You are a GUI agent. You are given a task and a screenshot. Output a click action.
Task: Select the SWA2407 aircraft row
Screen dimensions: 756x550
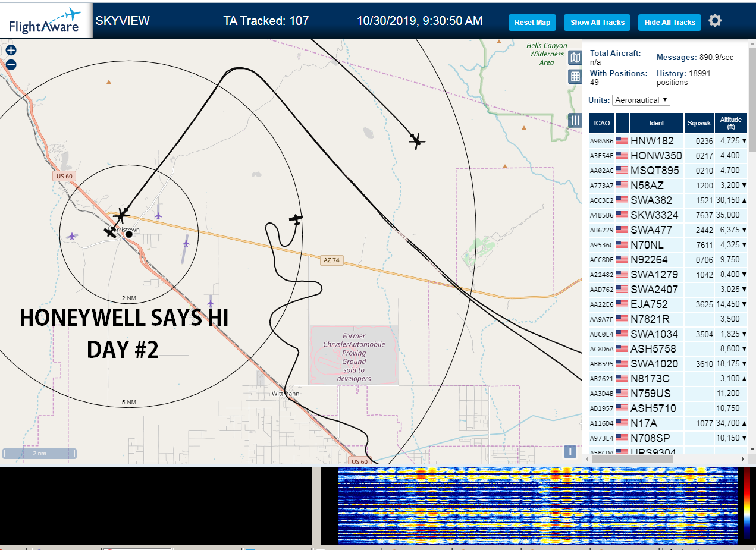pos(668,290)
